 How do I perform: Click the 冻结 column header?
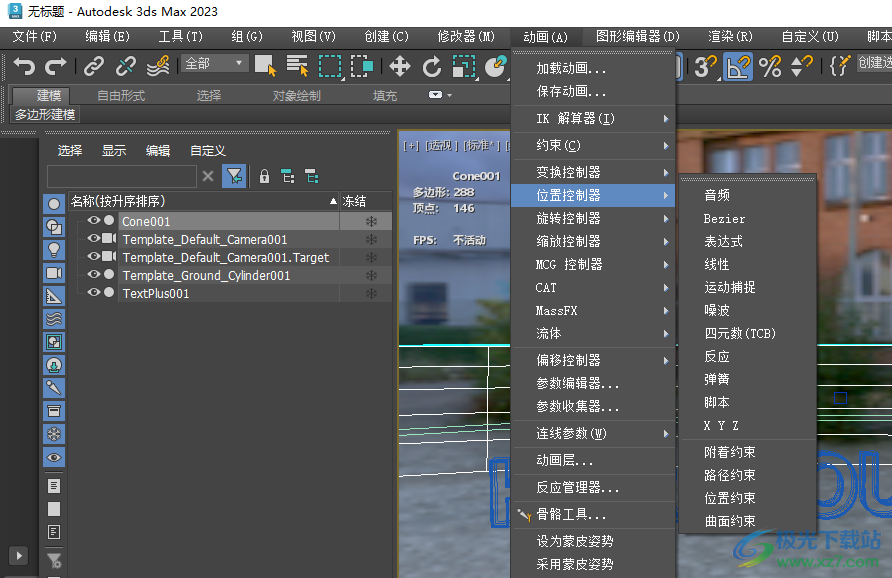tap(366, 201)
